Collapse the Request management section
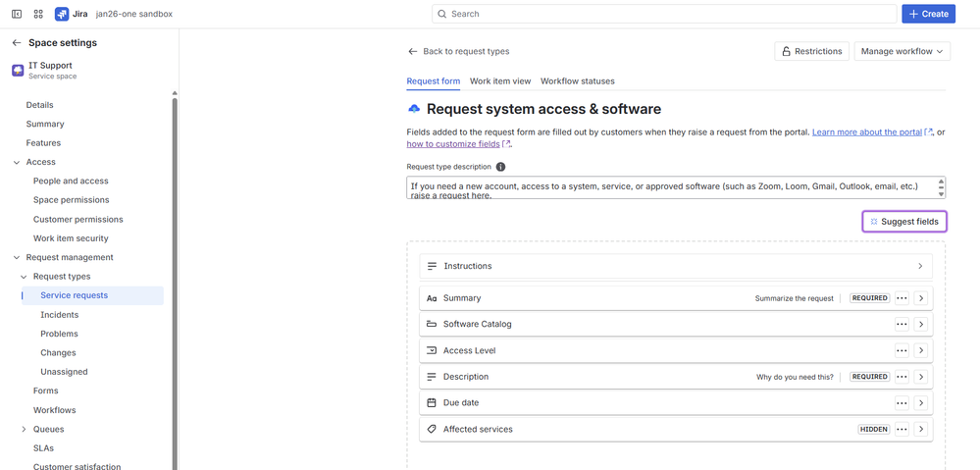 (x=17, y=257)
